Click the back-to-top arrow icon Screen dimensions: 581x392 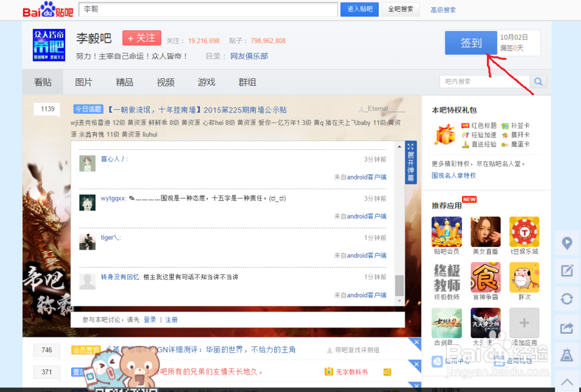pyautogui.click(x=567, y=382)
